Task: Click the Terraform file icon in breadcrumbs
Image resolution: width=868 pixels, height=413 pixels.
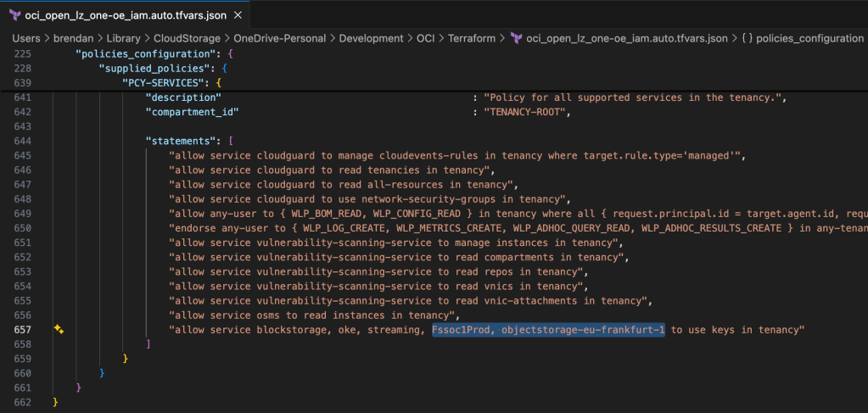Action: (x=516, y=38)
